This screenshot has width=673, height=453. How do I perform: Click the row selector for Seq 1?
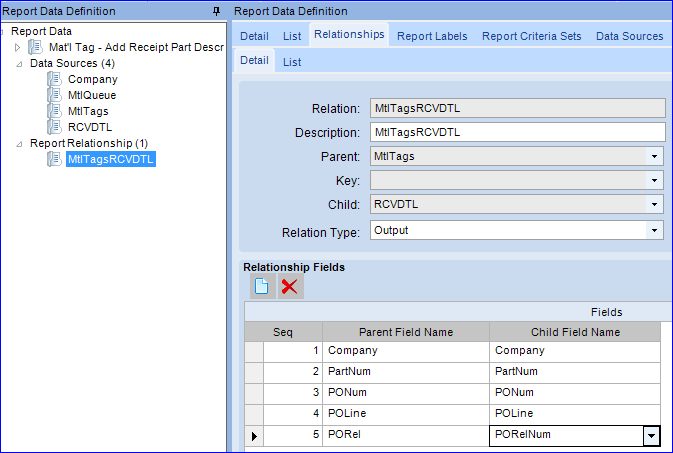254,352
